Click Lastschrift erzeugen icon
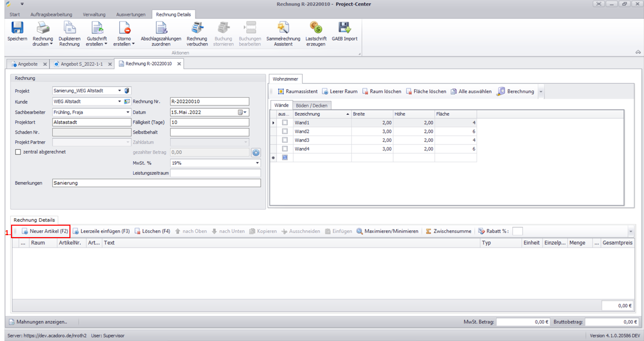The width and height of the screenshot is (644, 341). tap(316, 28)
